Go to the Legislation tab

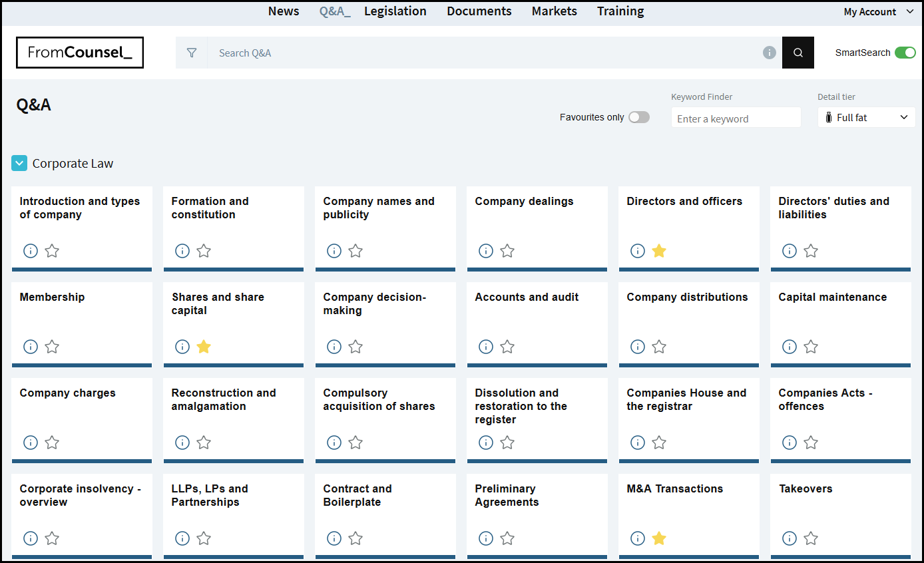395,11
